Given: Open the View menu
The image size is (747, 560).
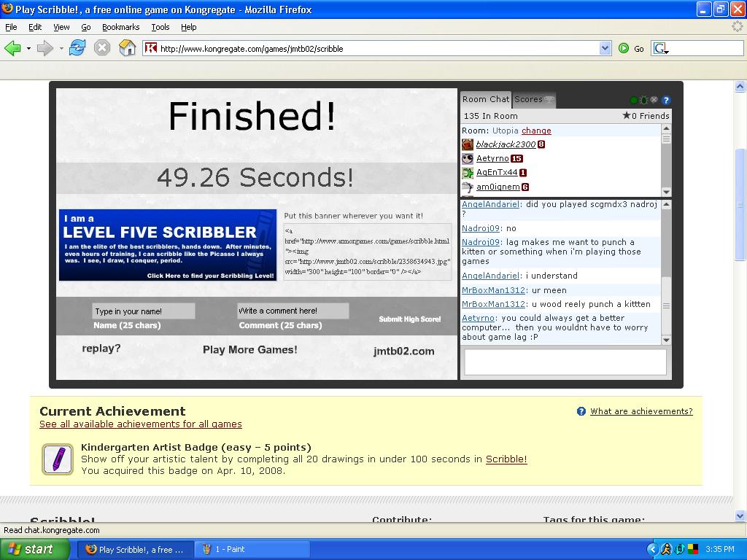Looking at the screenshot, I should tap(61, 27).
